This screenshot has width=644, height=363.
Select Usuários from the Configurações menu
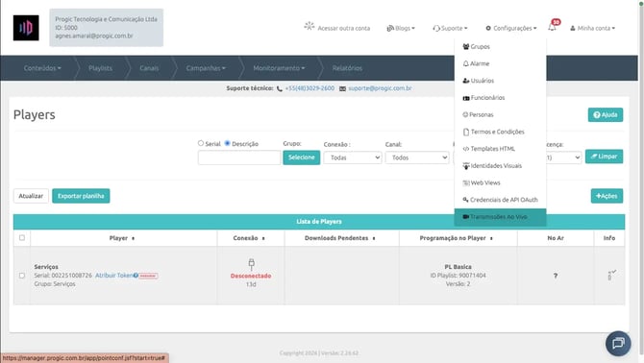click(500, 81)
